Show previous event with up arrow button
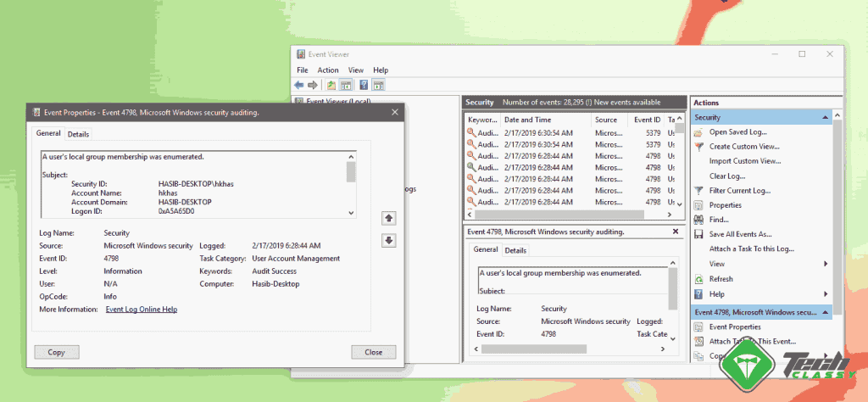868x402 pixels. (388, 219)
